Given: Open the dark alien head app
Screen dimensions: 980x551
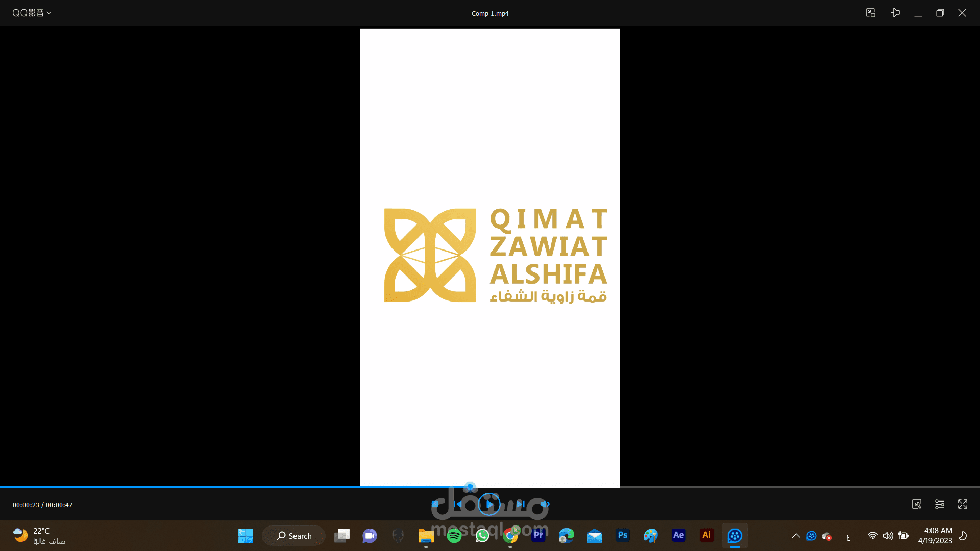Looking at the screenshot, I should 398,536.
